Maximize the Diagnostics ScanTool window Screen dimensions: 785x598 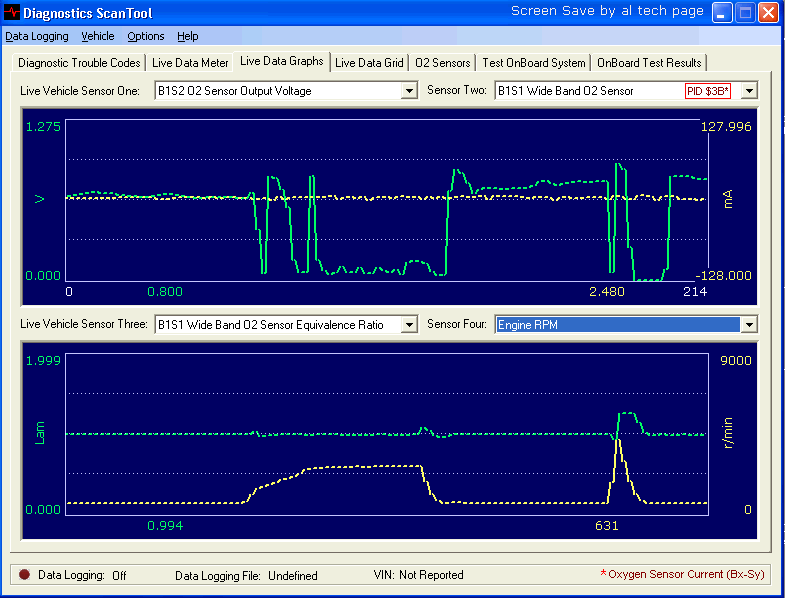(745, 13)
